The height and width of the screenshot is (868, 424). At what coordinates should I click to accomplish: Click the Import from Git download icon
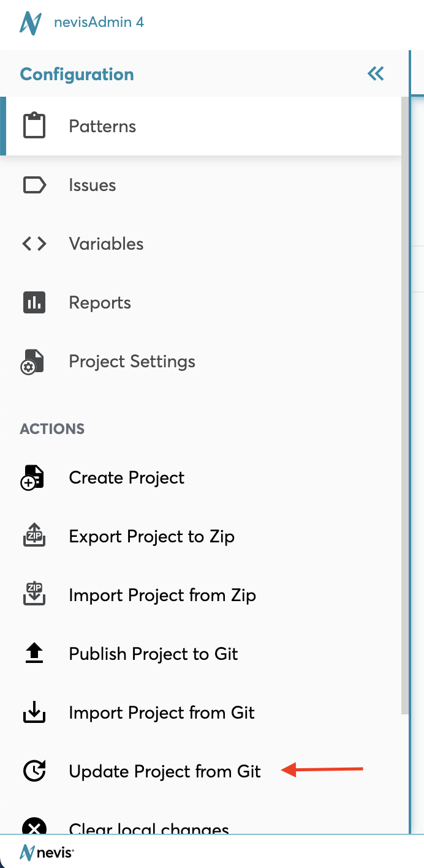[34, 713]
